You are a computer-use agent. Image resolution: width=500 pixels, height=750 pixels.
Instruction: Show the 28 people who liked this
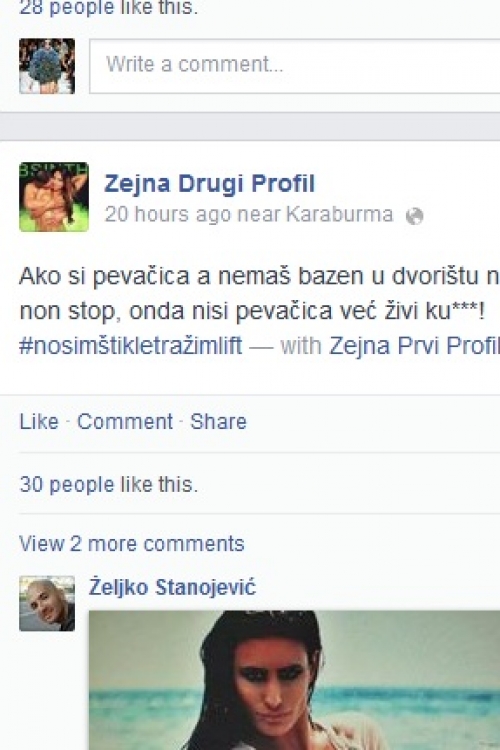coord(108,8)
